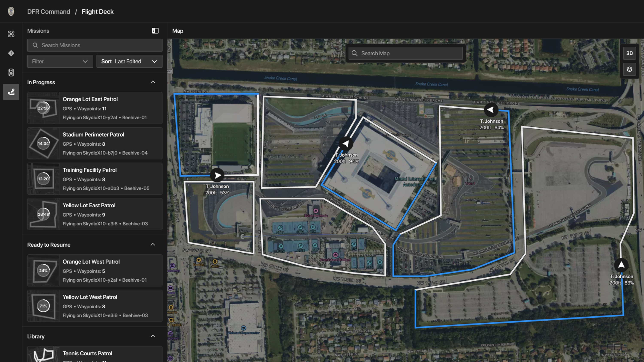Viewport: 644px width, 362px height.
Task: Open the drone fleet icon in sidebar
Action: (x=11, y=34)
